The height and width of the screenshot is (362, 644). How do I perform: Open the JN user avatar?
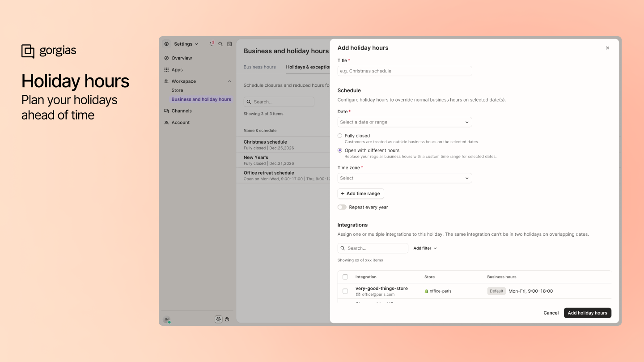click(167, 319)
